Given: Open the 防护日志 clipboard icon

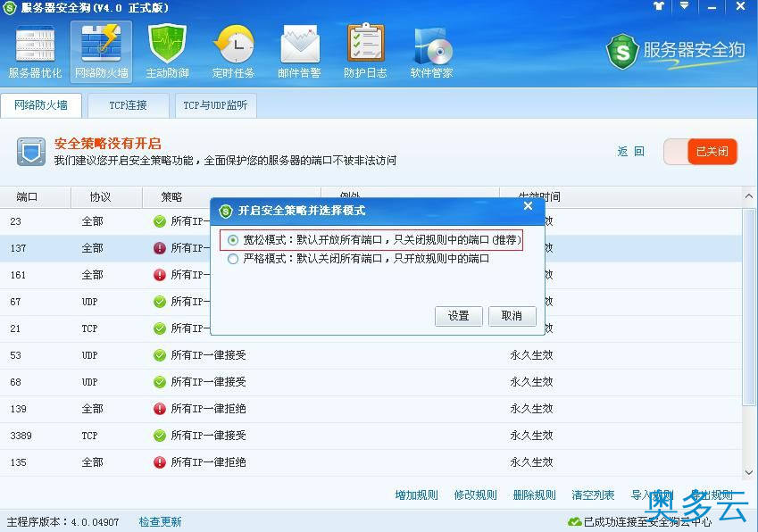Looking at the screenshot, I should click(365, 51).
